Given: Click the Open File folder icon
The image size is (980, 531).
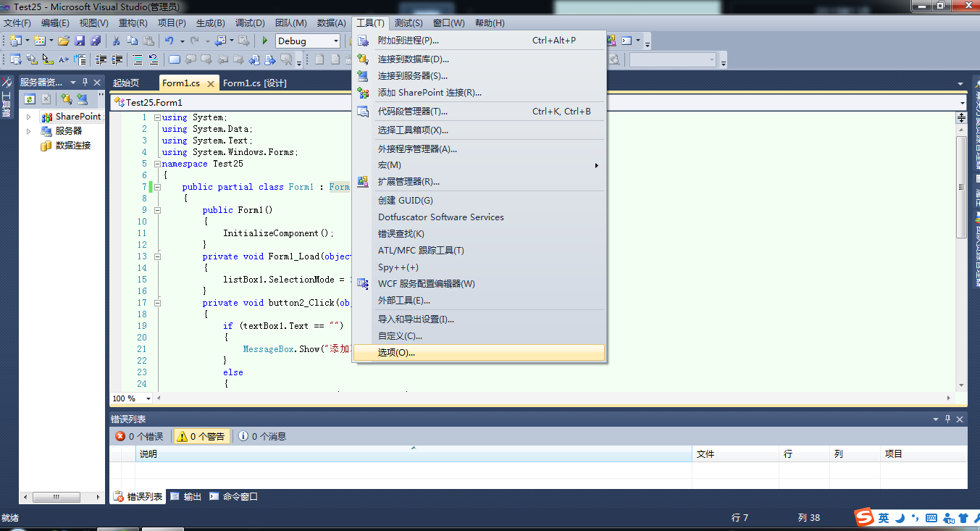Looking at the screenshot, I should point(64,41).
